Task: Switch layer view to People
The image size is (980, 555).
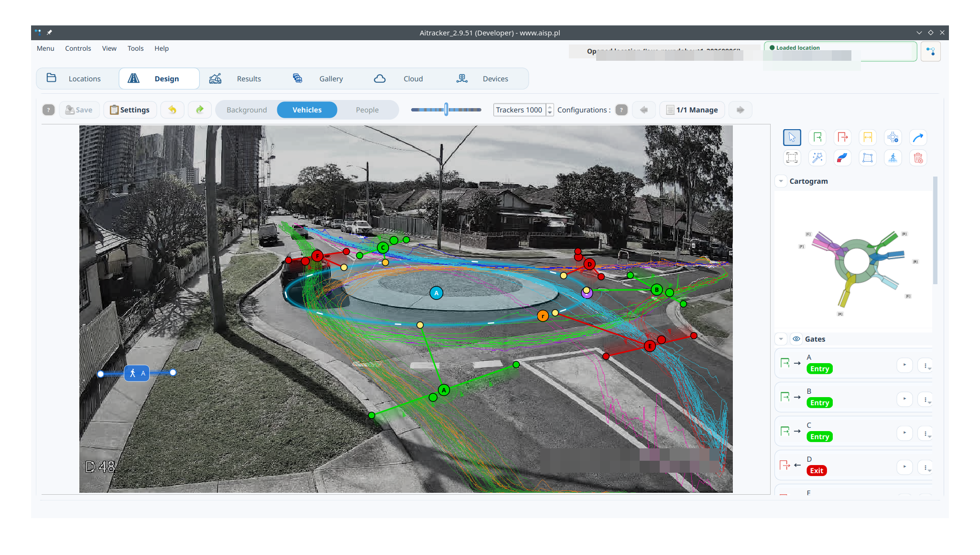Action: point(367,110)
